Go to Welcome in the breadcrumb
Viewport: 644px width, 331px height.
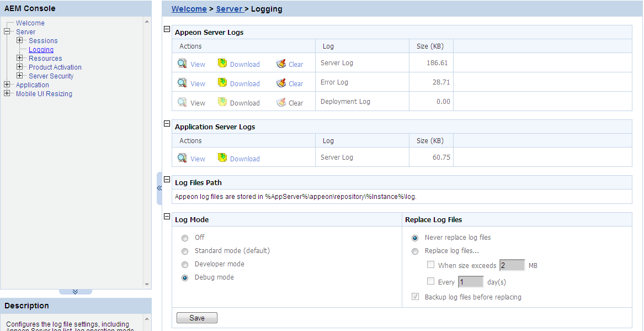[x=189, y=9]
